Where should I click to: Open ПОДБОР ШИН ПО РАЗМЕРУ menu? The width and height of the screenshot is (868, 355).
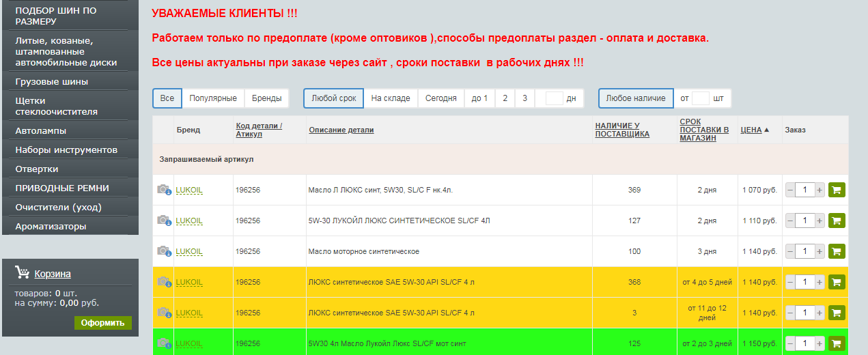pyautogui.click(x=70, y=16)
